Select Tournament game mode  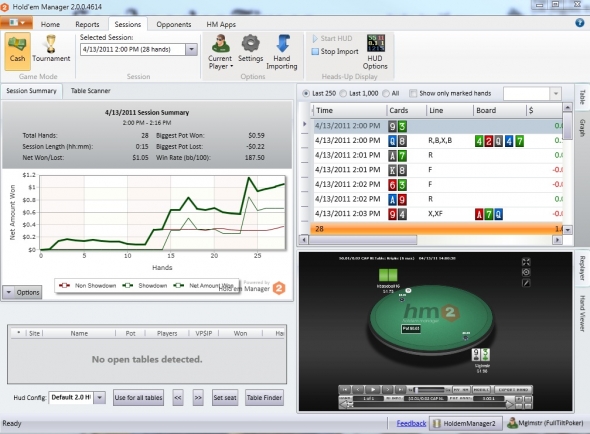point(51,49)
